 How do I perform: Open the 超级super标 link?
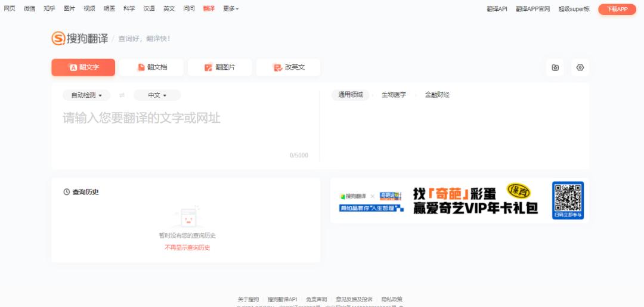(x=574, y=9)
